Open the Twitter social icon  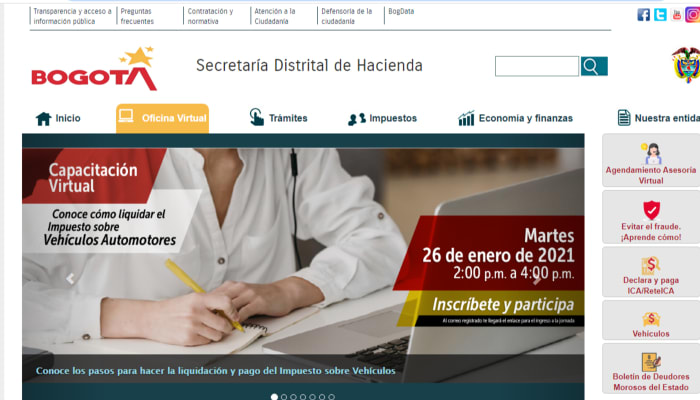click(660, 15)
